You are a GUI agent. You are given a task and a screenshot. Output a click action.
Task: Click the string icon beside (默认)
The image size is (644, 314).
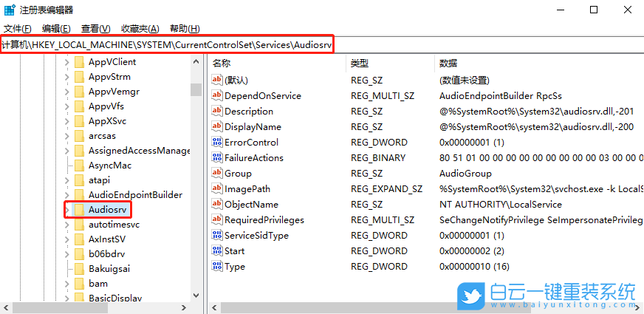pos(216,80)
